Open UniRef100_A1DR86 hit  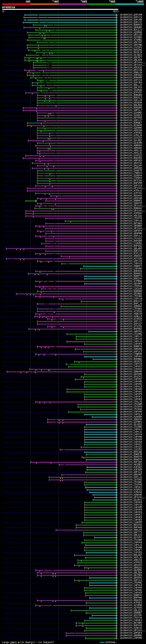click(131, 32)
